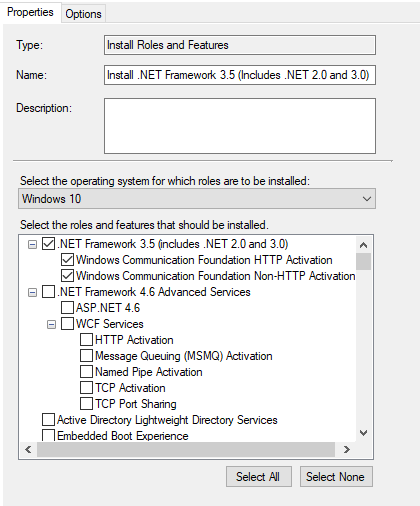
Task: Select the Properties tab
Action: 30,12
